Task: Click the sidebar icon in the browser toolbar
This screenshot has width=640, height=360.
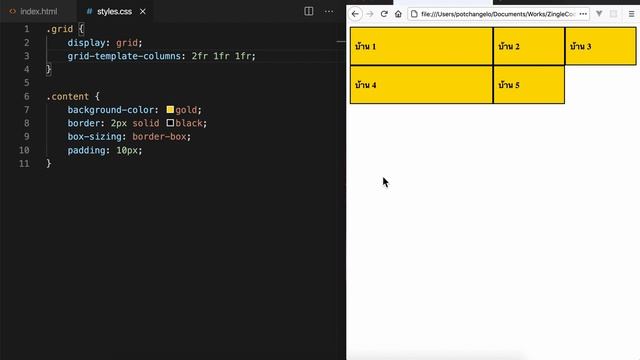Action: point(613,13)
